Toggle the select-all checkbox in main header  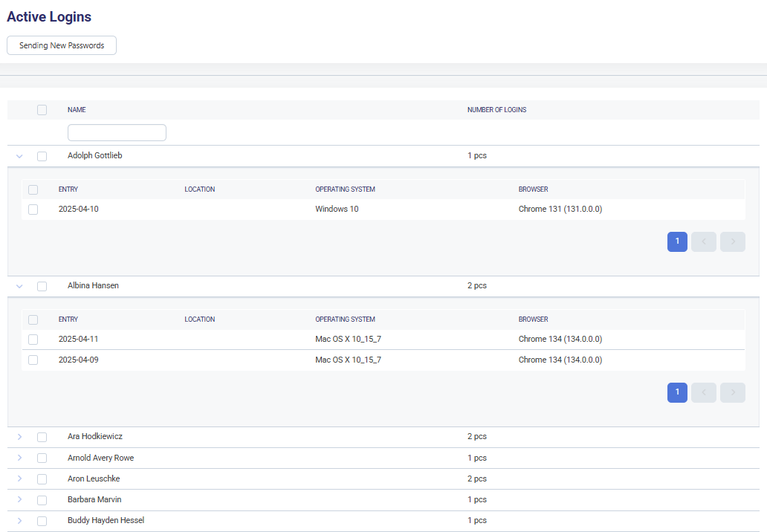[x=42, y=110]
